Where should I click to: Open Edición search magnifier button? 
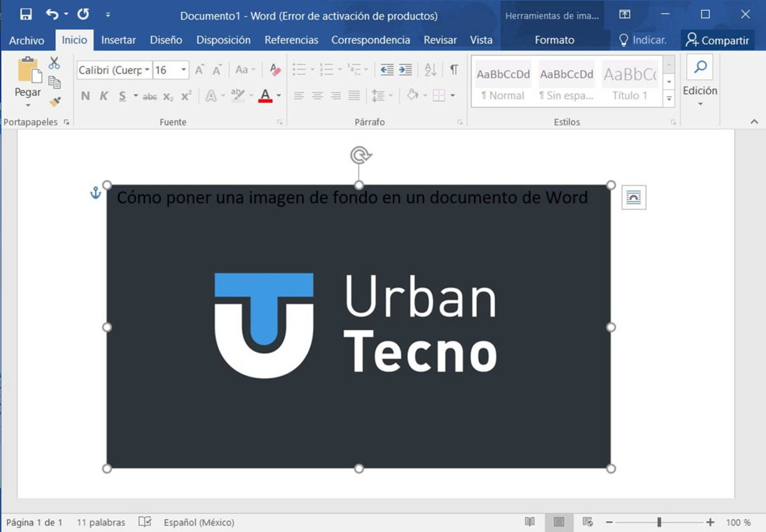pyautogui.click(x=701, y=67)
